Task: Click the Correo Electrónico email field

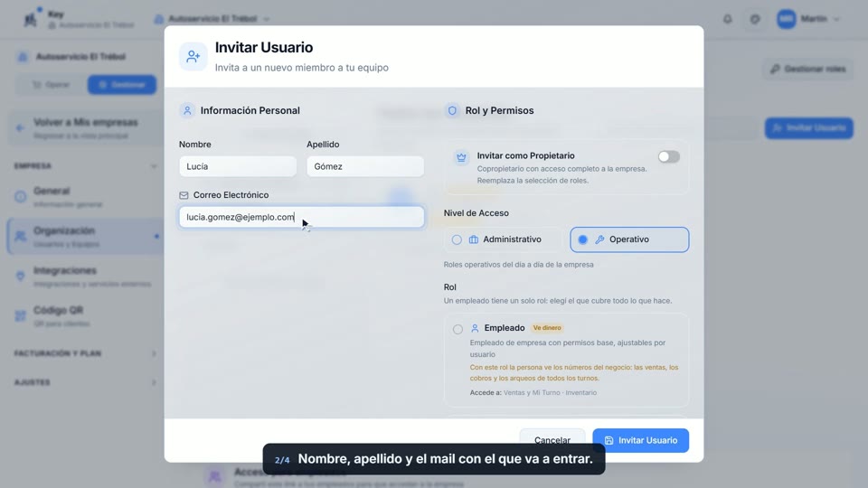Action: (301, 217)
